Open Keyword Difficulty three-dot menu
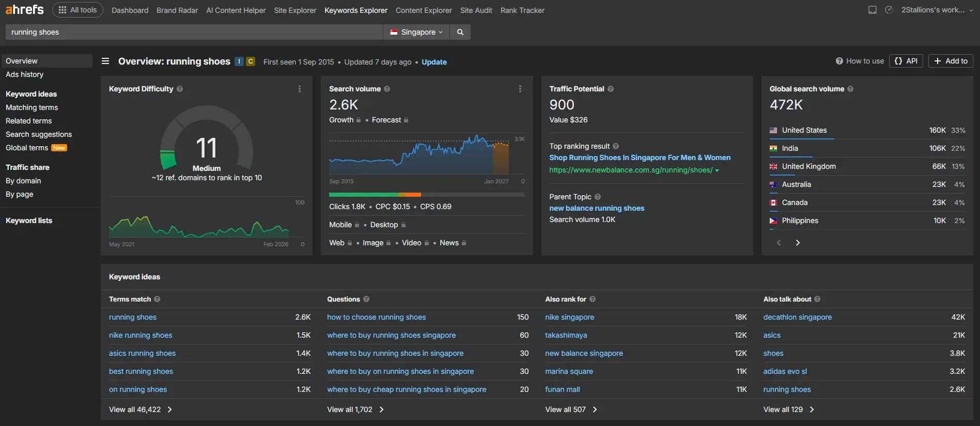The image size is (980, 426). click(x=300, y=89)
